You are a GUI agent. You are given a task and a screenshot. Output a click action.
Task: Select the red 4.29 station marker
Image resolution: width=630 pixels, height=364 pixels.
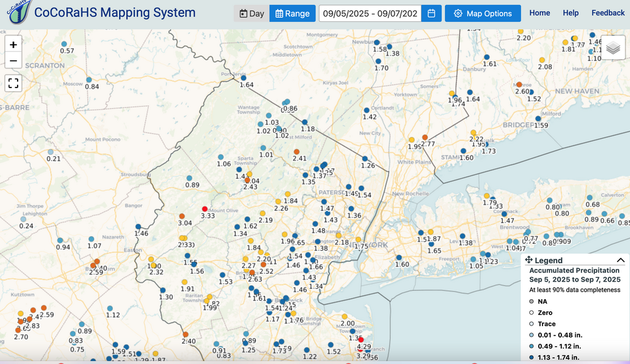[x=361, y=340]
